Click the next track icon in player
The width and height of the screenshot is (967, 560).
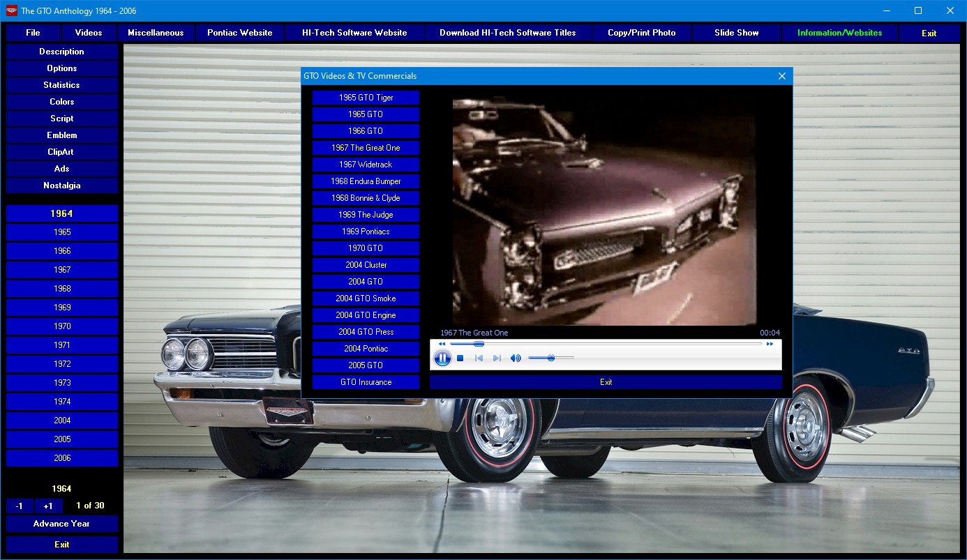497,358
